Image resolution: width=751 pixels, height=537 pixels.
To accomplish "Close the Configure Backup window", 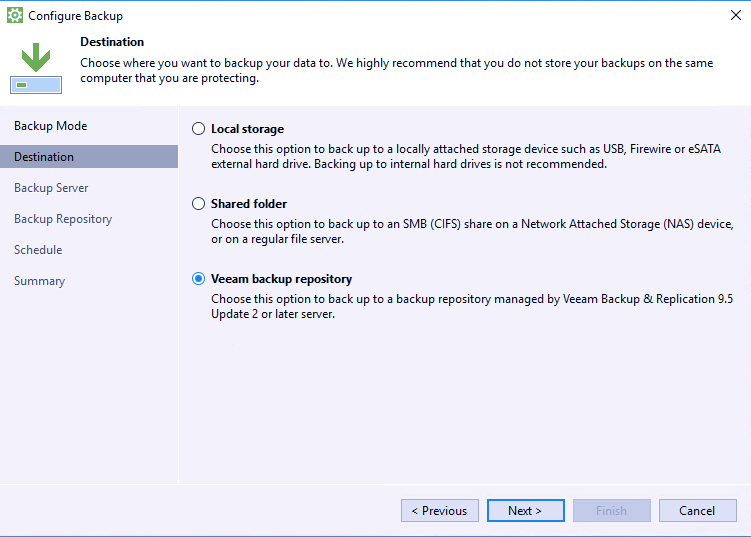I will [736, 16].
